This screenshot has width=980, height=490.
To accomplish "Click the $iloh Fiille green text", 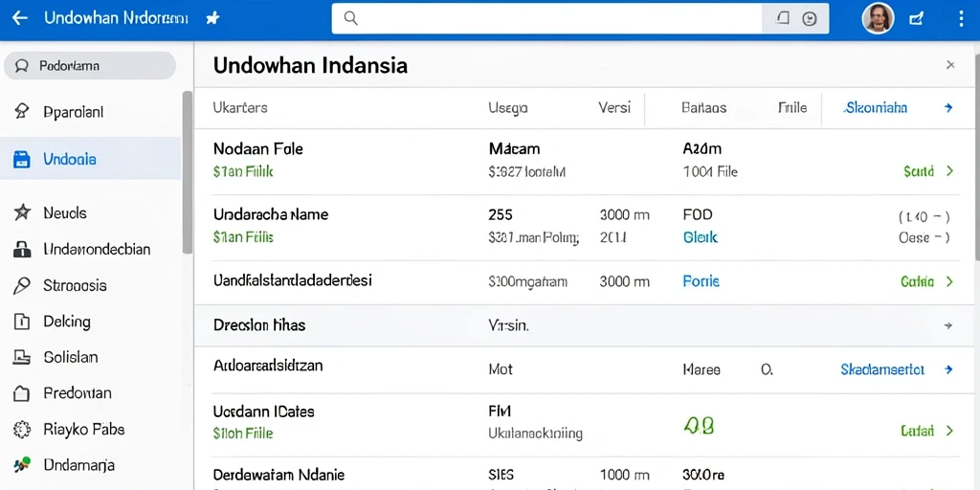I will (x=243, y=434).
